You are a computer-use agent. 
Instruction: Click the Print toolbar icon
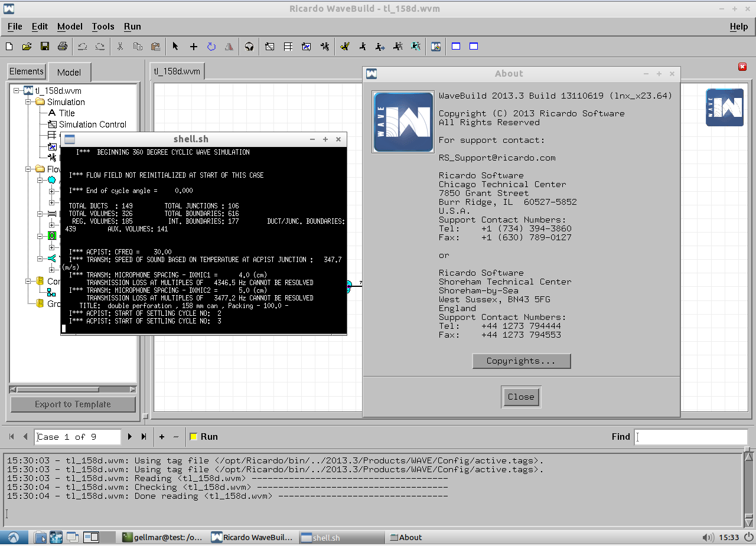tap(62, 46)
